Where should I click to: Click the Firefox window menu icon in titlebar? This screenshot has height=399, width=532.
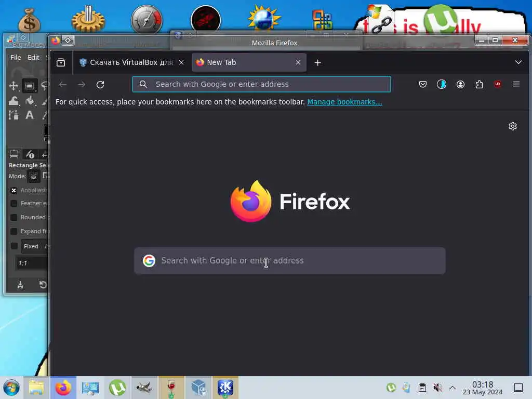pyautogui.click(x=56, y=41)
